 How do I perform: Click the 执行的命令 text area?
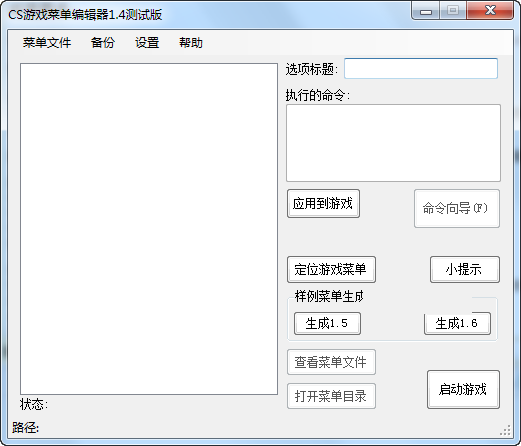click(x=393, y=143)
